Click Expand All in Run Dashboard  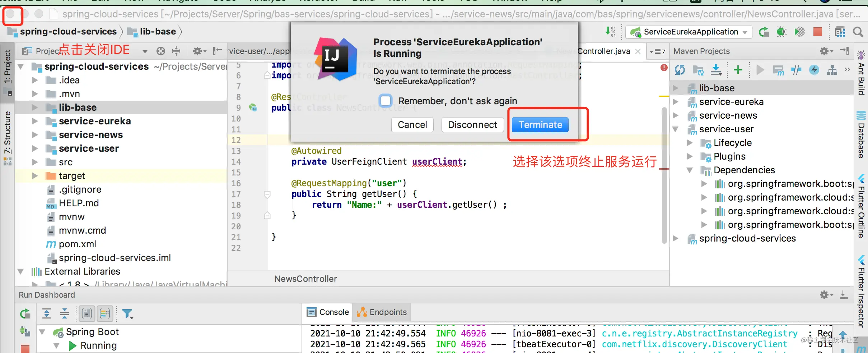point(47,314)
